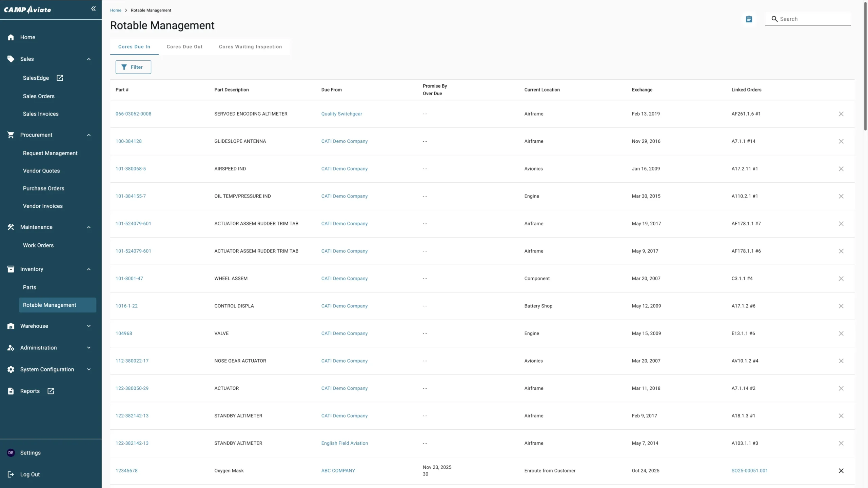Image resolution: width=868 pixels, height=488 pixels.
Task: Click the CAMP Aviate logo
Action: [27, 9]
